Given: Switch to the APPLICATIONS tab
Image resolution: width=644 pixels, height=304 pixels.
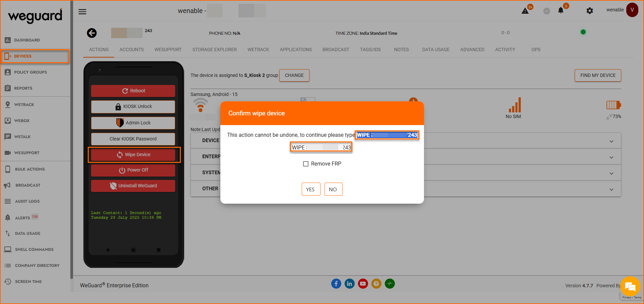Looking at the screenshot, I should (296, 49).
